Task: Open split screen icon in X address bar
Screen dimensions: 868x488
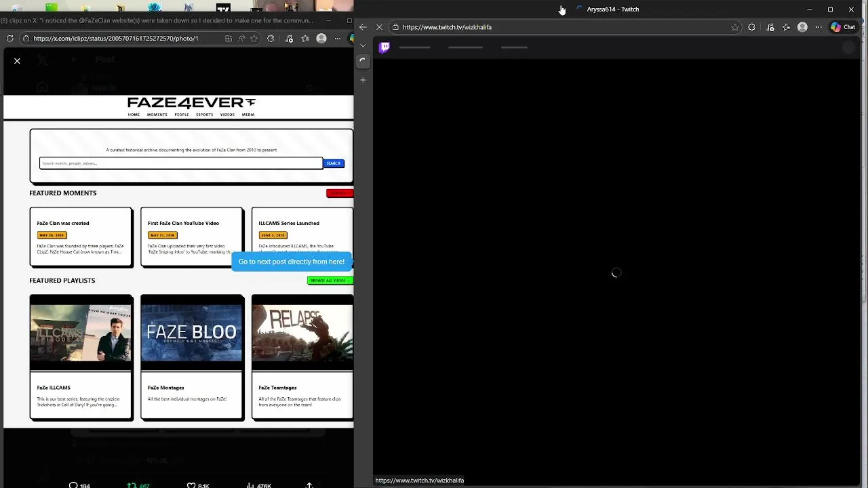Action: coord(229,39)
